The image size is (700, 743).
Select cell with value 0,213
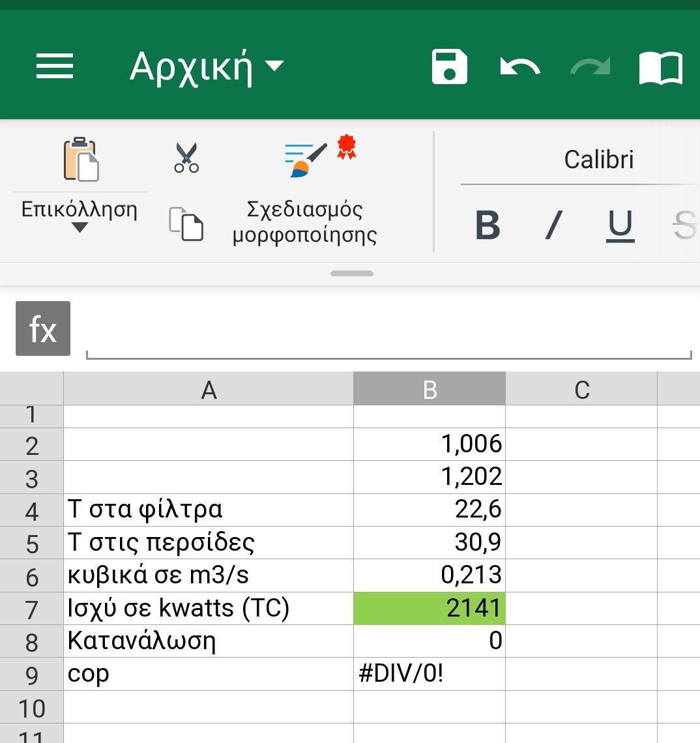pos(430,575)
